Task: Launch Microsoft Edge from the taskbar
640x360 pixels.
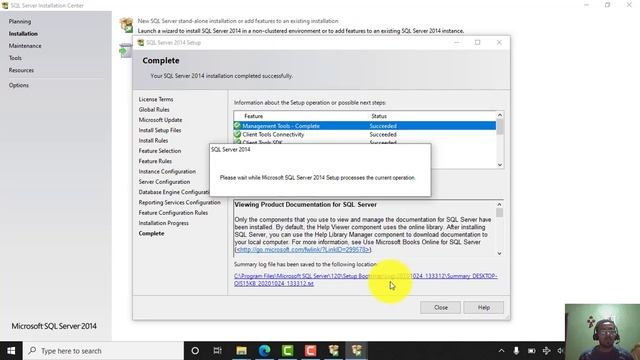Action: pyautogui.click(x=264, y=351)
